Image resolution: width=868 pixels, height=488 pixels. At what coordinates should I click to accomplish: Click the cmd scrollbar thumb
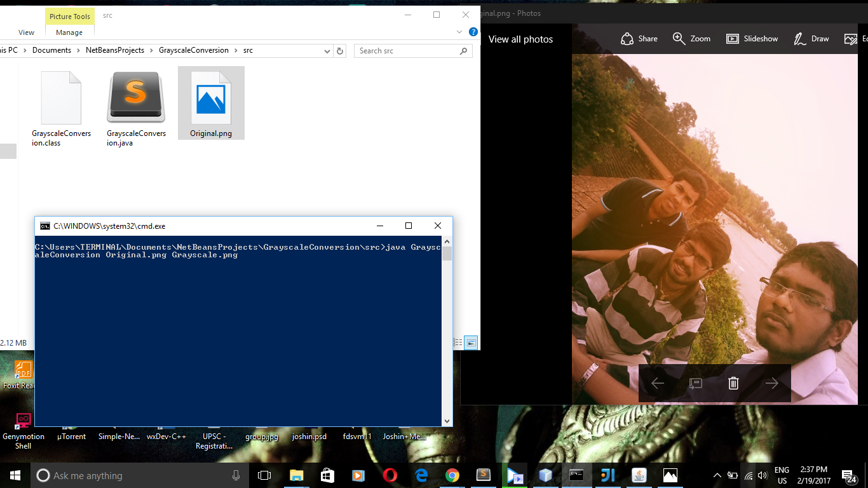[x=447, y=254]
